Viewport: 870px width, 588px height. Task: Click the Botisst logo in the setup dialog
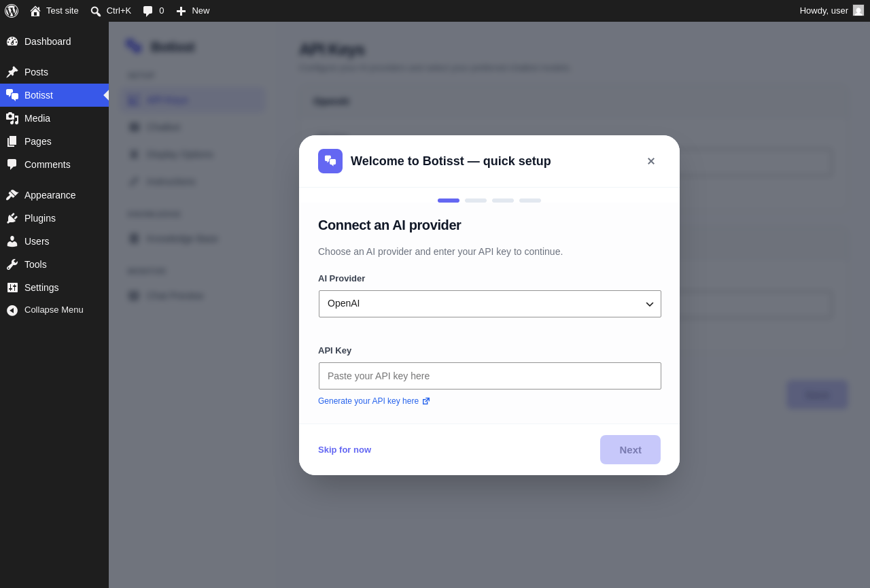click(x=330, y=161)
